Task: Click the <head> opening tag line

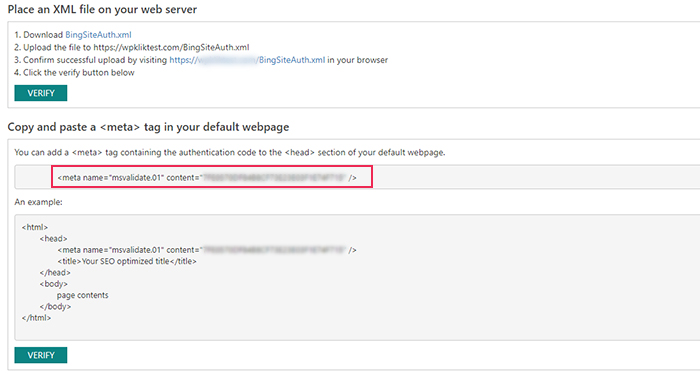Action: 53,238
